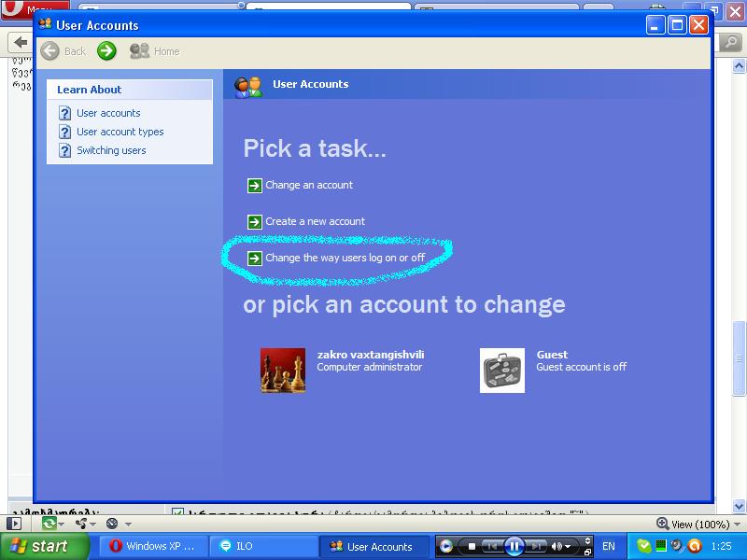Click the Start button

coord(45,546)
